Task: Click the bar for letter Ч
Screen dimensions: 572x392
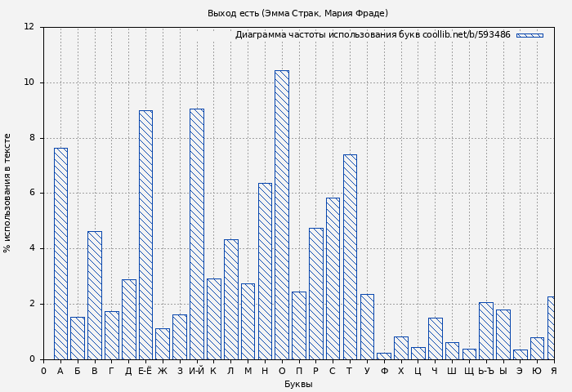Action: (x=435, y=338)
